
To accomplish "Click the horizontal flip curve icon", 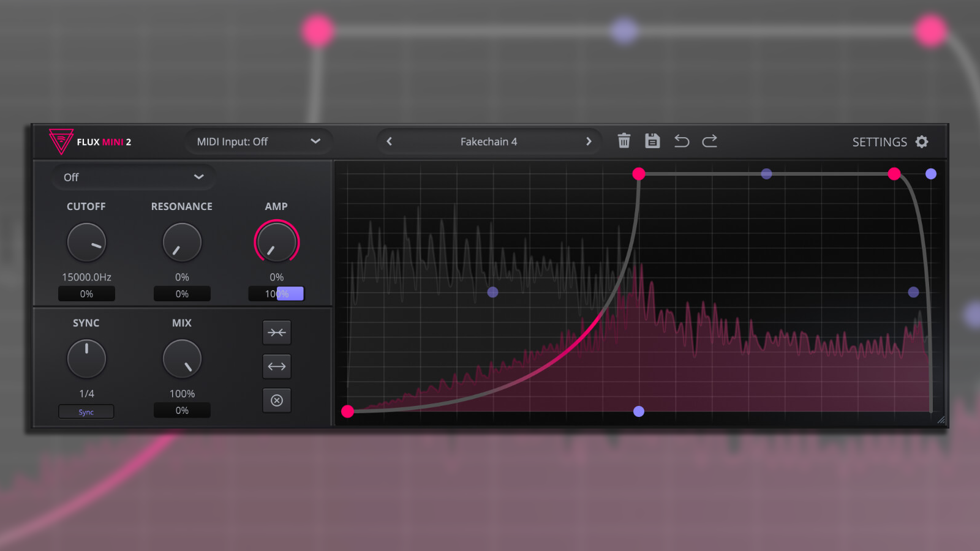I will click(x=276, y=366).
